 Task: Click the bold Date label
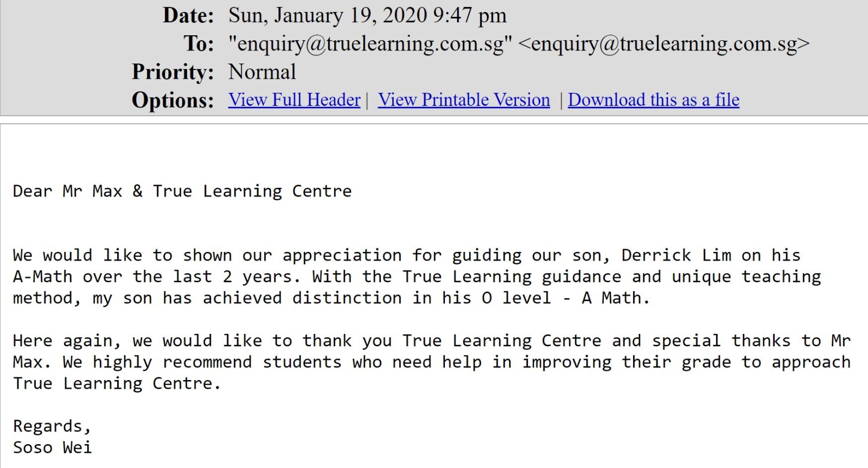click(188, 16)
